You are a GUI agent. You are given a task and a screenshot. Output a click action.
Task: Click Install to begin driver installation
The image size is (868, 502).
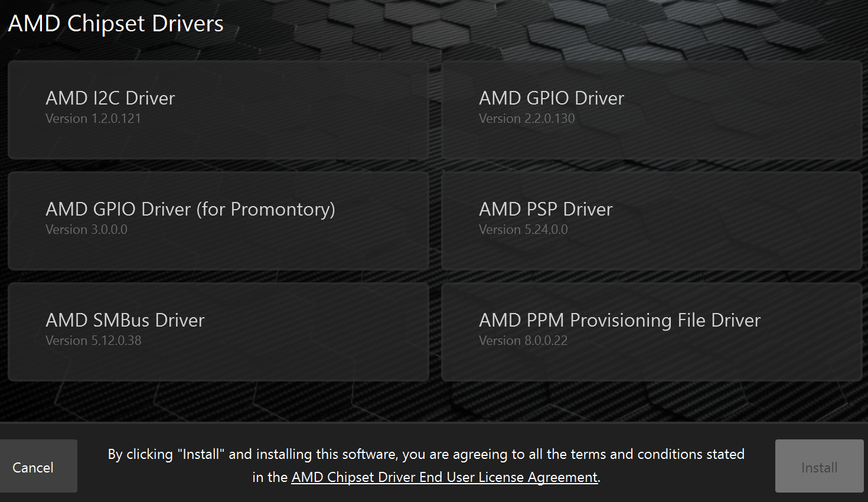(819, 466)
